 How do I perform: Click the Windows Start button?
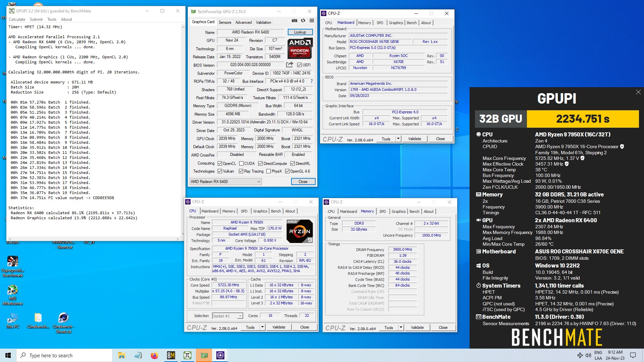click(8, 355)
